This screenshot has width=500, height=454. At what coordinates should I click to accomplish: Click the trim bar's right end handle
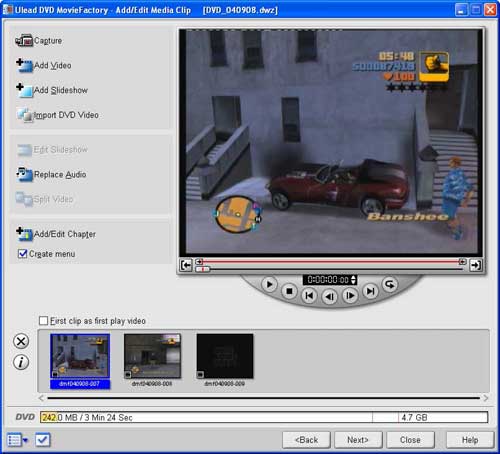pyautogui.click(x=462, y=262)
